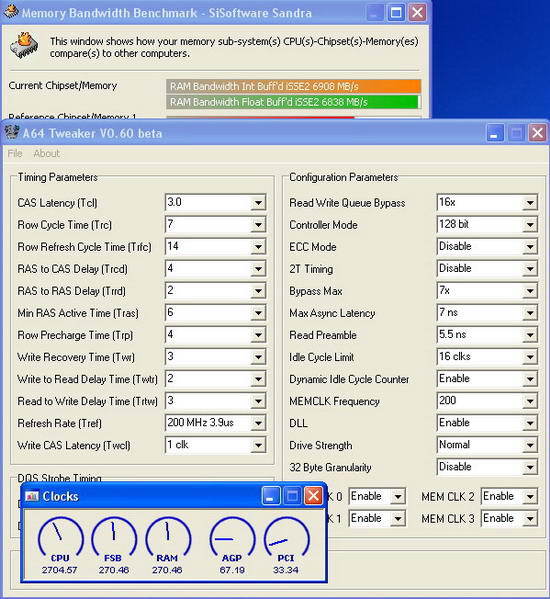Click the PCI value 33.34

pyautogui.click(x=286, y=570)
